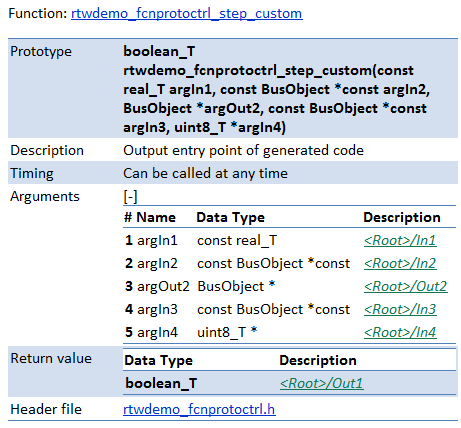Follow the <Root>/Out2 link
The height and width of the screenshot is (428, 461).
click(406, 286)
